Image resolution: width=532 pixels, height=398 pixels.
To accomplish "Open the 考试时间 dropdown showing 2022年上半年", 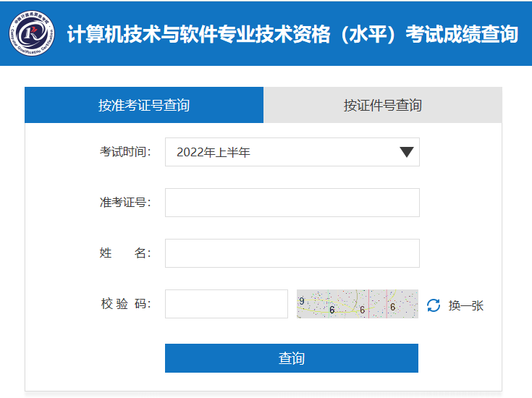I will click(x=292, y=152).
